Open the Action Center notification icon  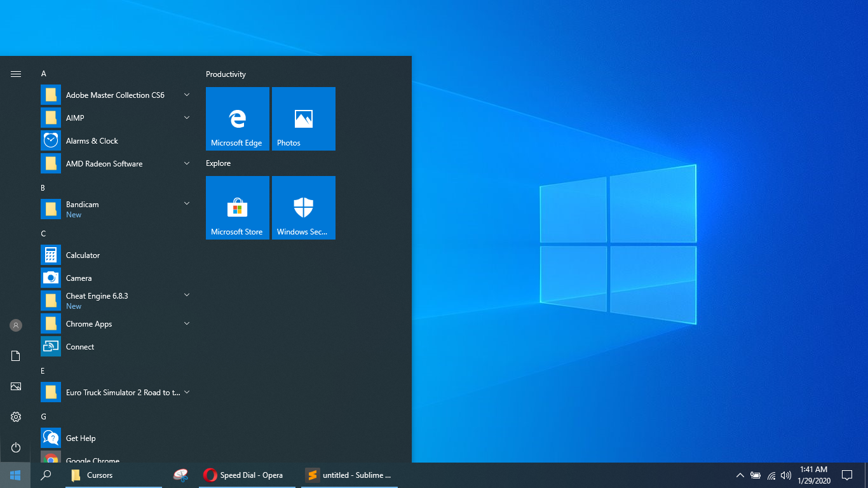click(846, 475)
